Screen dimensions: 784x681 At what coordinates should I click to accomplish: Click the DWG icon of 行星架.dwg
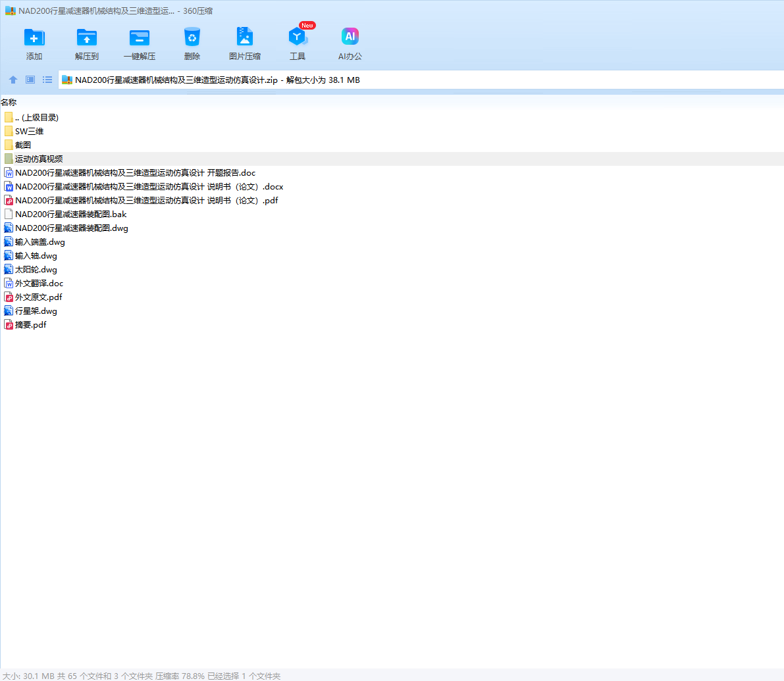[x=9, y=311]
